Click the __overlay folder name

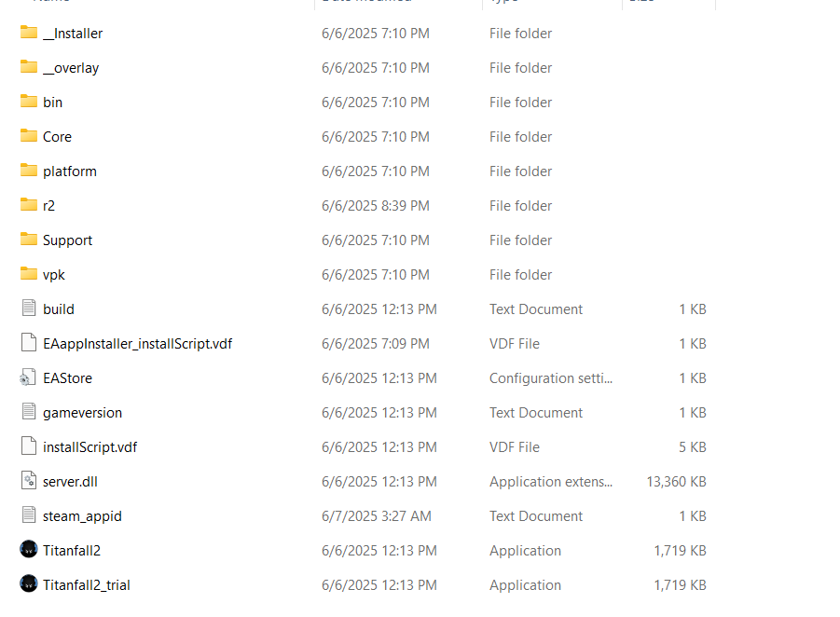(71, 68)
